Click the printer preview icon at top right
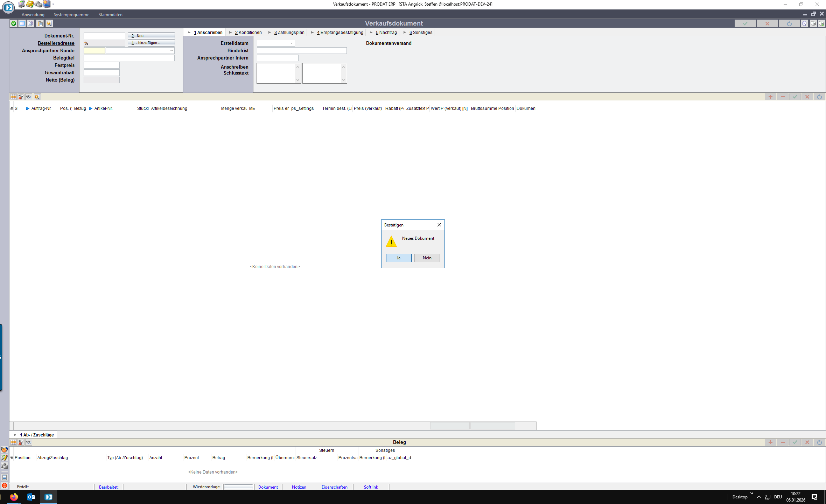The image size is (826, 504). (813, 23)
